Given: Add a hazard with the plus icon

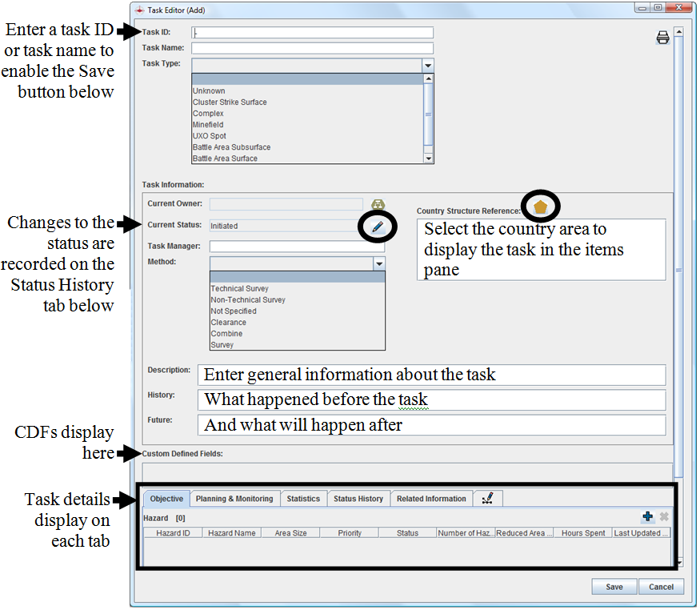Looking at the screenshot, I should pyautogui.click(x=648, y=517).
